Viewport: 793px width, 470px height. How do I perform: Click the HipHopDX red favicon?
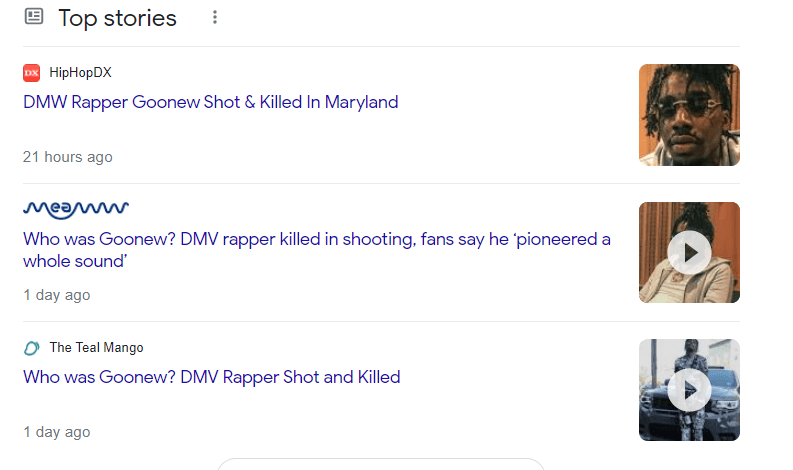32,72
